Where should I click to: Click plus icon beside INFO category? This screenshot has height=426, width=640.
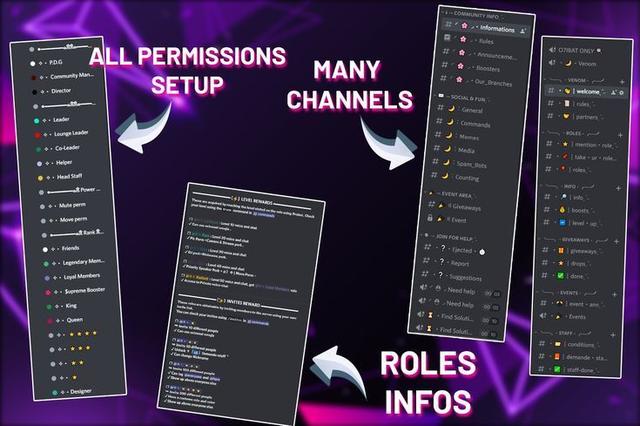(618, 188)
